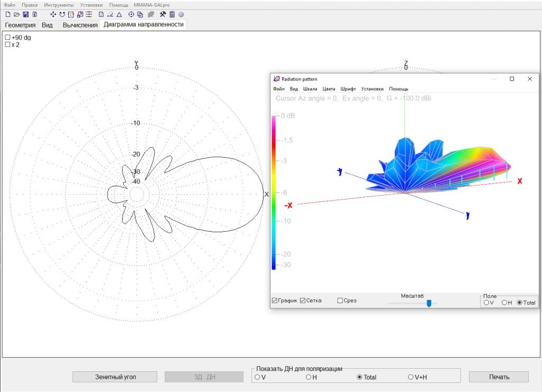The height and width of the screenshot is (392, 542).
Task: Click the triangle icon in toolbar
Action: (x=119, y=14)
